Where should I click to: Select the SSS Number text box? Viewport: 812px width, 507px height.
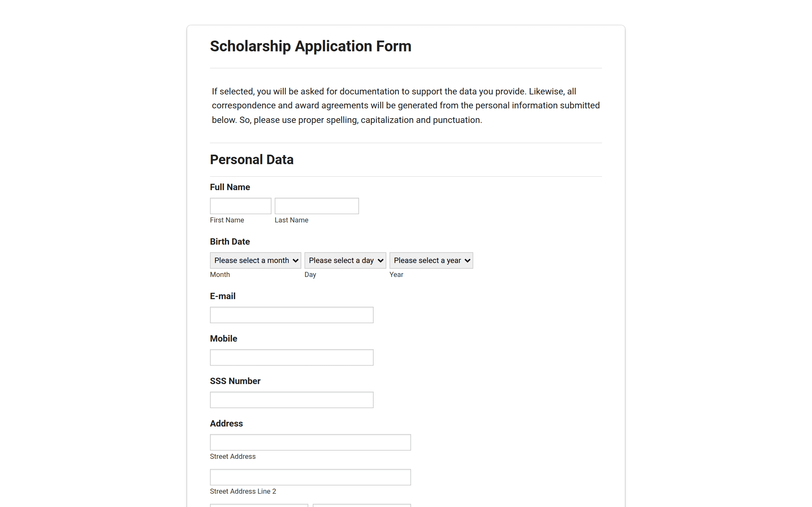tap(291, 400)
